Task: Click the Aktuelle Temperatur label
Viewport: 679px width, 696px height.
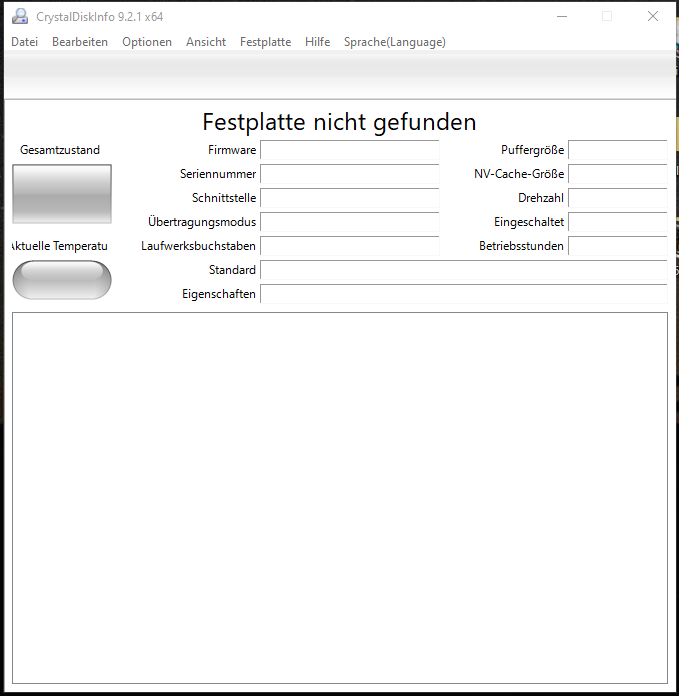Action: click(60, 246)
